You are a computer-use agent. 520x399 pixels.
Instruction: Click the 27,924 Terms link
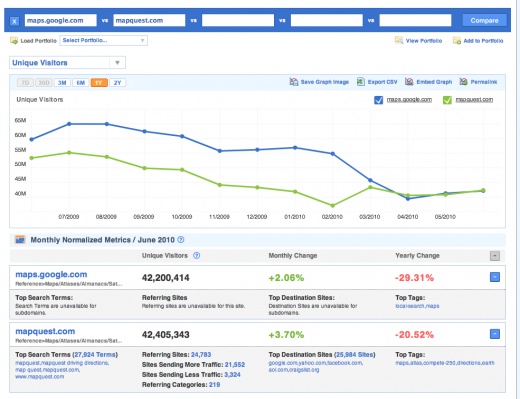(95, 355)
